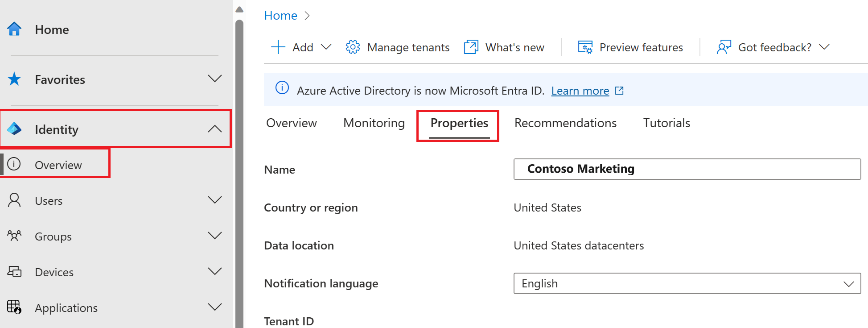Expand the Applications menu chevron
868x328 pixels.
(215, 307)
